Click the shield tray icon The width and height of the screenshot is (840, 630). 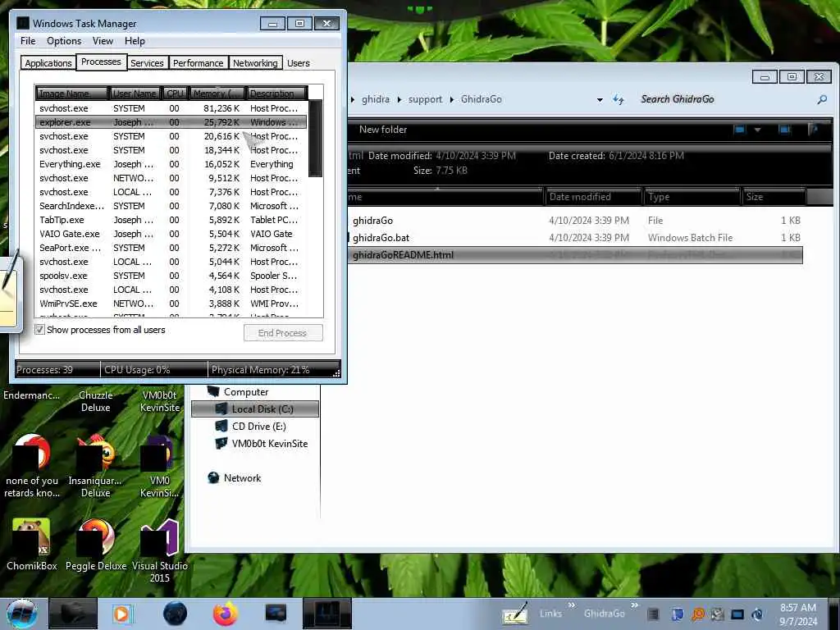point(677,614)
